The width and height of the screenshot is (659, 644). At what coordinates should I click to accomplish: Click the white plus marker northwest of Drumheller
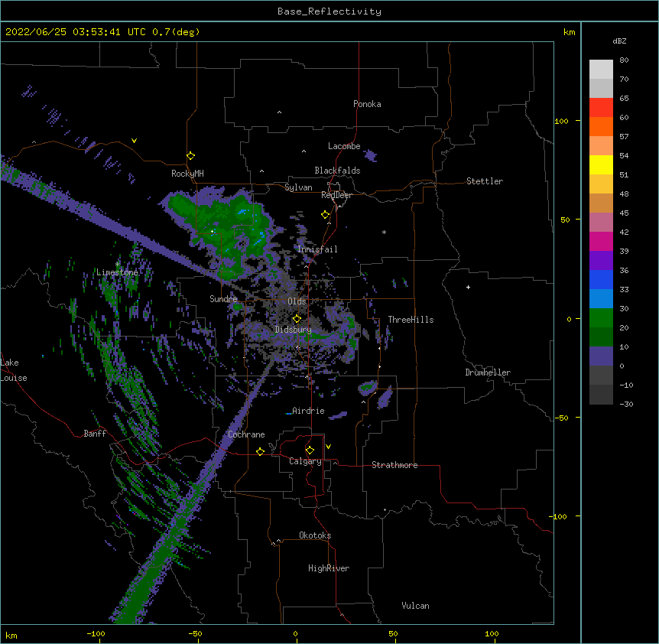click(x=468, y=287)
